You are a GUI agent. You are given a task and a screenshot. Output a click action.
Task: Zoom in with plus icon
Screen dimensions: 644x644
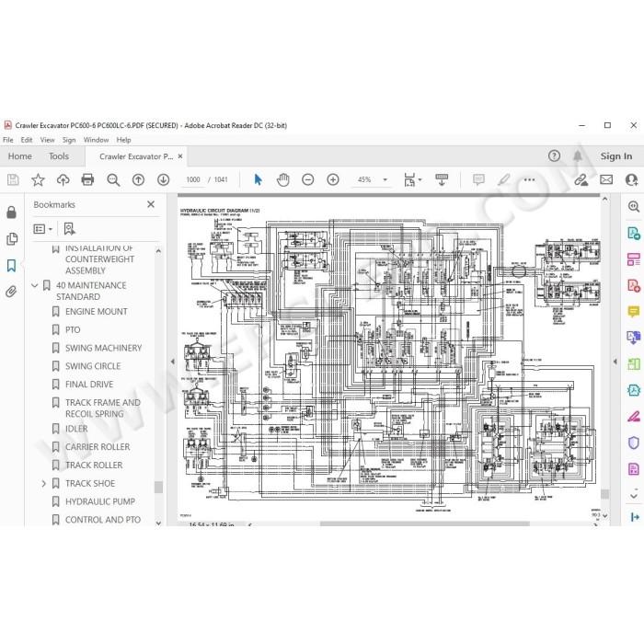(x=333, y=179)
